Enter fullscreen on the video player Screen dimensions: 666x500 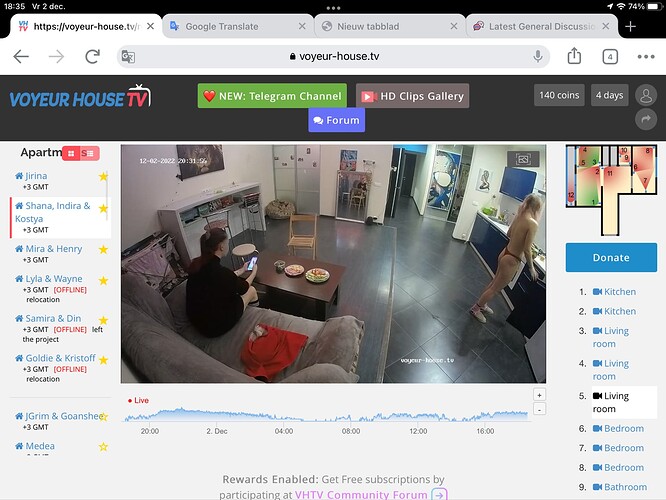point(523,159)
